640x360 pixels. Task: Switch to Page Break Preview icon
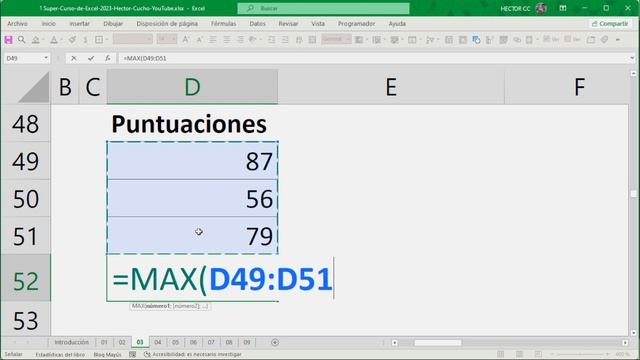pyautogui.click(x=538, y=354)
